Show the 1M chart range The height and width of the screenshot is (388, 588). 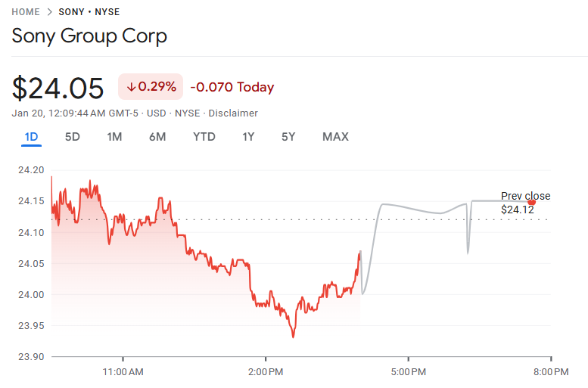114,137
